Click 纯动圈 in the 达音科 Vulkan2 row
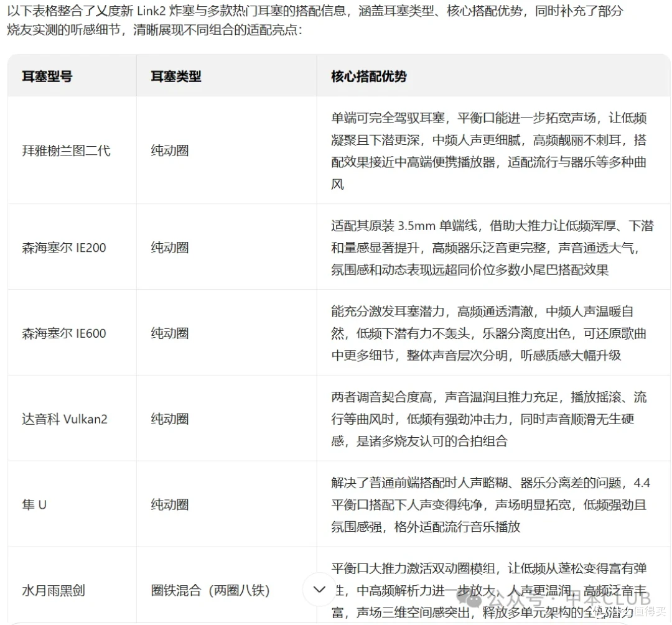 click(x=170, y=419)
